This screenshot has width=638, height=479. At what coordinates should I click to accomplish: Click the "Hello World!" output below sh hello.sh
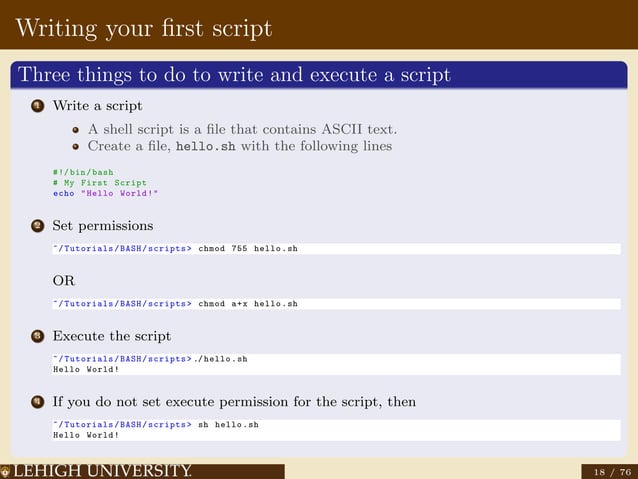[86, 435]
